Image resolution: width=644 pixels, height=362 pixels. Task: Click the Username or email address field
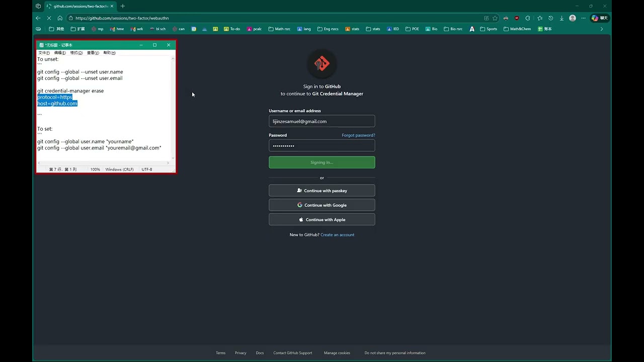coord(322,121)
